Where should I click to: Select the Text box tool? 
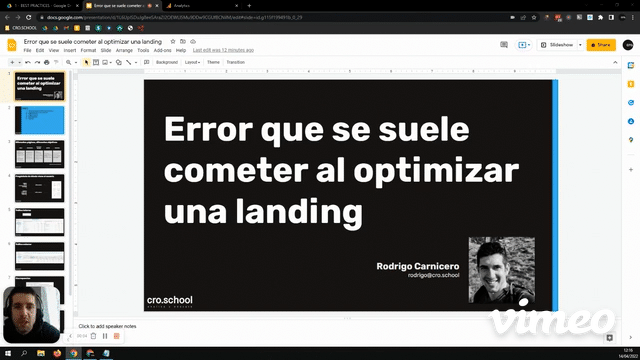click(x=96, y=62)
